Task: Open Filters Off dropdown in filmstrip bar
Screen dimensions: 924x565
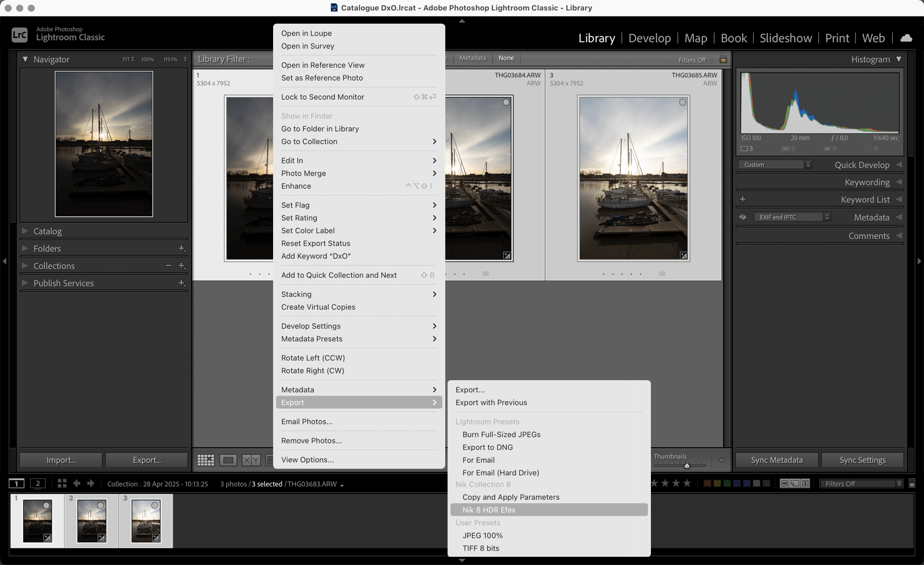Action: point(861,483)
